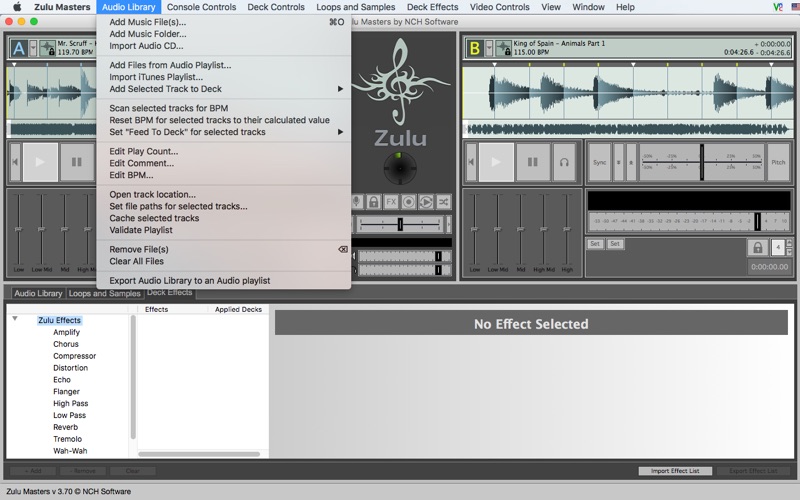Image resolution: width=800 pixels, height=500 pixels.
Task: Pause Deck A playback
Action: (x=77, y=162)
